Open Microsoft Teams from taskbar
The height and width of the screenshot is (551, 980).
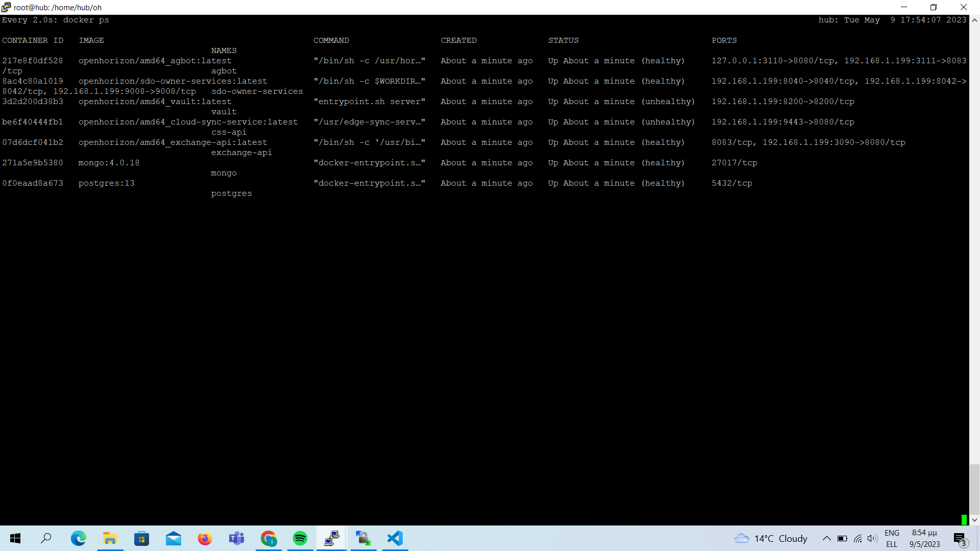pos(237,538)
